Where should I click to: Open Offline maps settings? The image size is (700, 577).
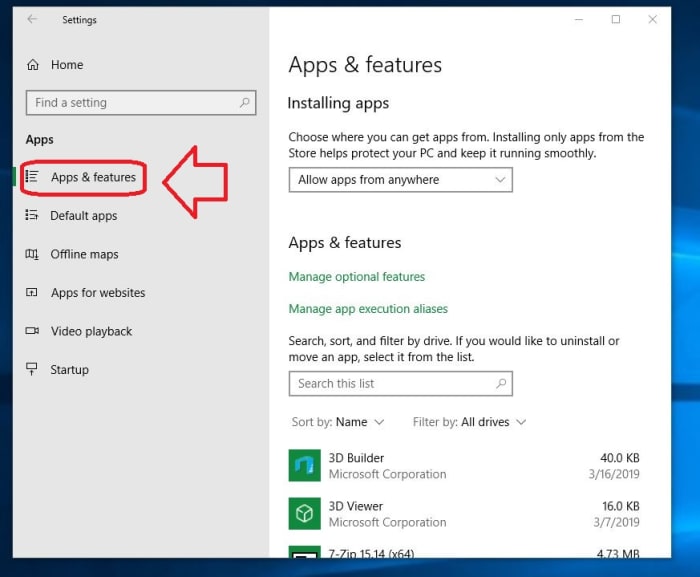point(84,254)
